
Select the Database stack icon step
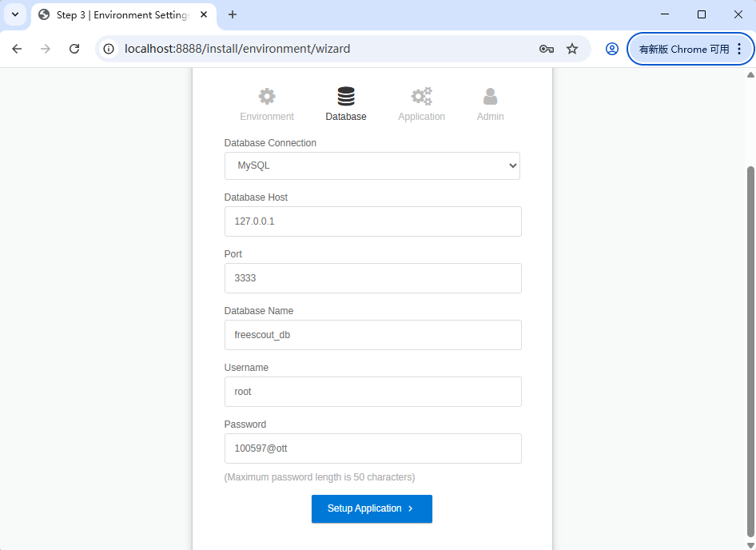point(346,97)
